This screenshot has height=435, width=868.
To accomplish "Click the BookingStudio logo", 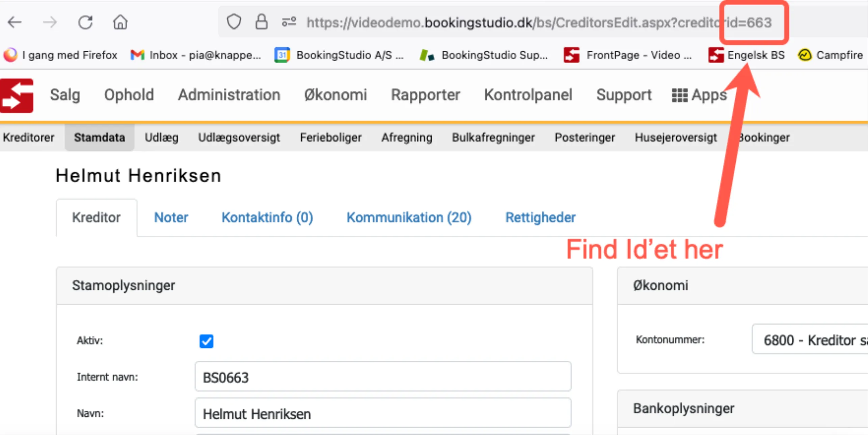I will pos(16,95).
